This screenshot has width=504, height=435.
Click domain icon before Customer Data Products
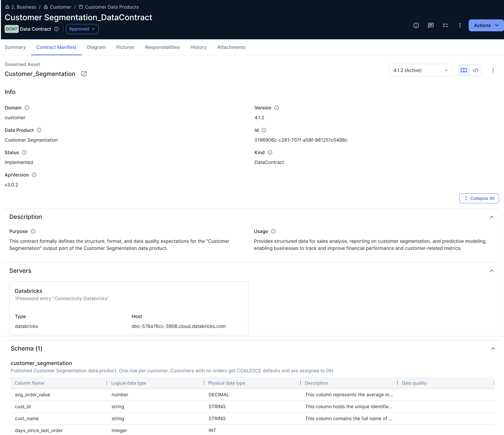coord(81,7)
